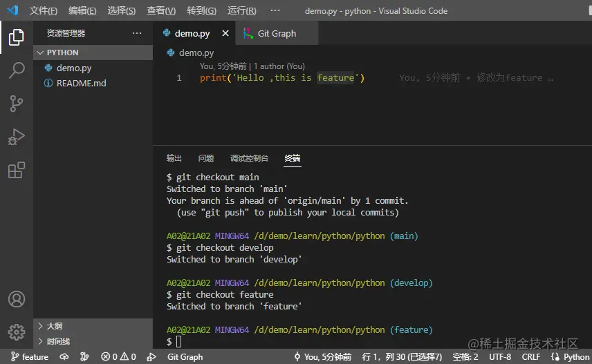592x364 pixels.
Task: Click the Git Graph status bar button
Action: (185, 357)
